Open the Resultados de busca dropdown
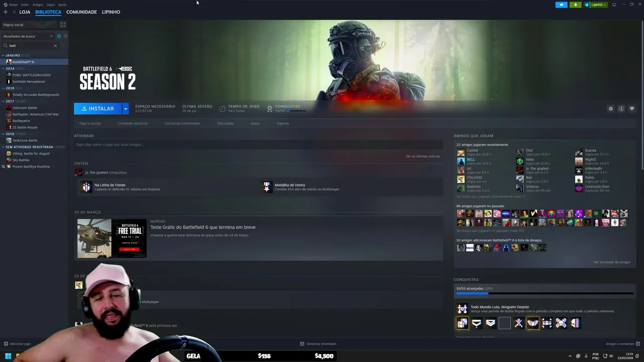 (28, 36)
